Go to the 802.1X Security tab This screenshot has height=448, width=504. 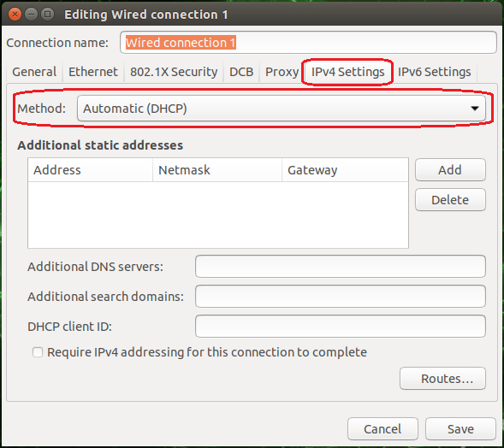[174, 72]
